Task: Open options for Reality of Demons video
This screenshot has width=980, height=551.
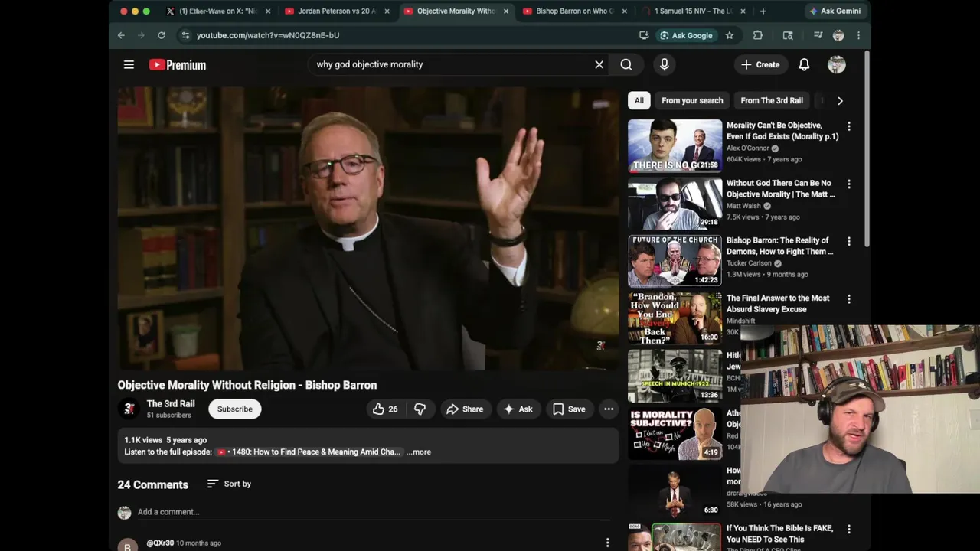Action: (848, 241)
